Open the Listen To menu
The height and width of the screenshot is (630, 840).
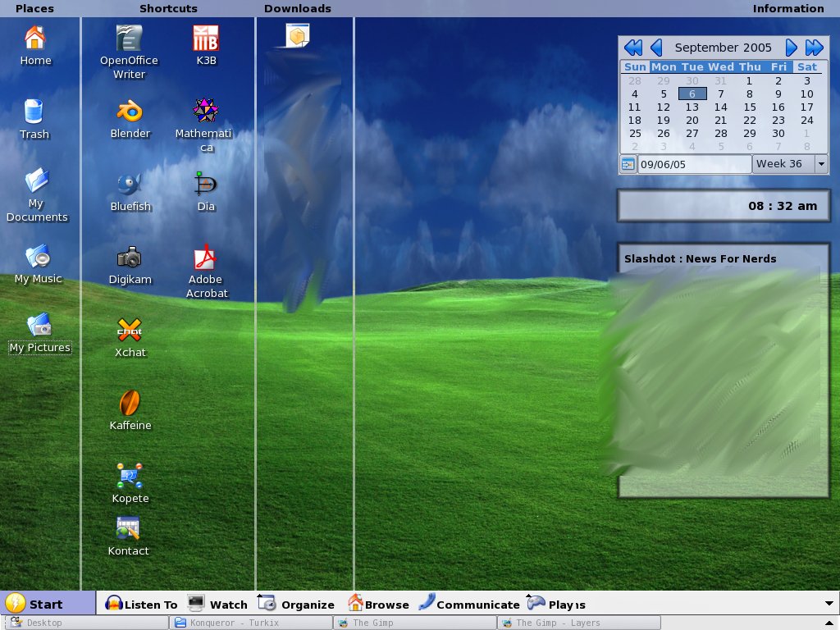(141, 605)
